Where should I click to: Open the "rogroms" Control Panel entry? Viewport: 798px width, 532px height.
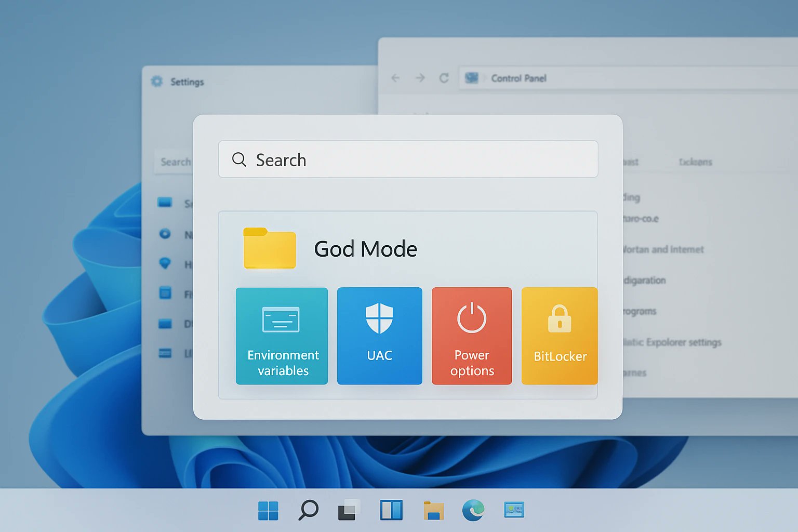(640, 311)
